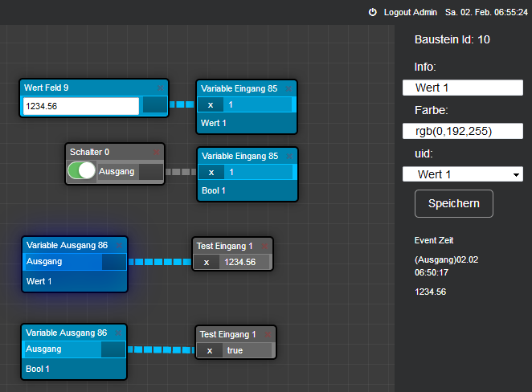Select the Wert Feld 9 block title
This screenshot has height=392, width=532.
point(46,88)
